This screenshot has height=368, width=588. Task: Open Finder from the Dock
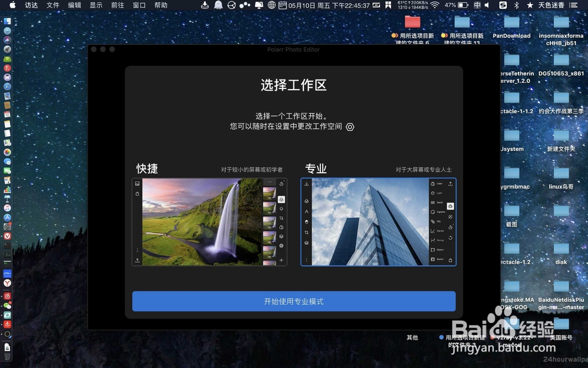pos(7,21)
